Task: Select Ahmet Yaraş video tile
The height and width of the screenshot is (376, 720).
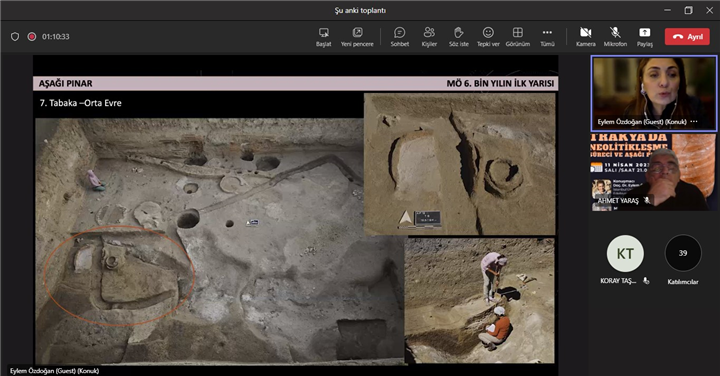Action: (x=654, y=172)
